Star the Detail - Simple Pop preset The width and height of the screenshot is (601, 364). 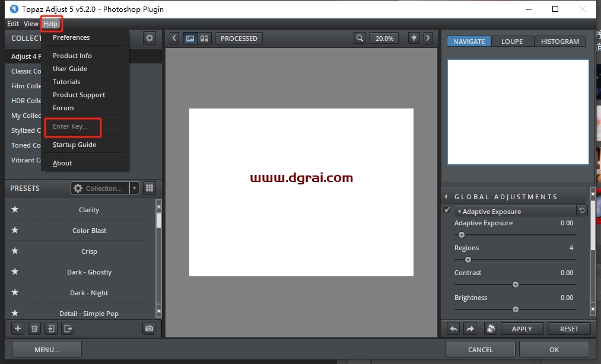(15, 312)
